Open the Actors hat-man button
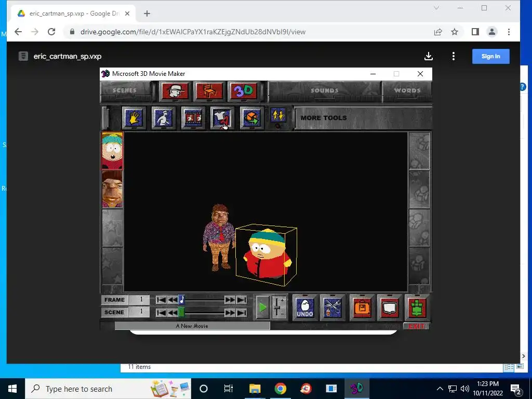Screen dimensions: 532x399 175,90
